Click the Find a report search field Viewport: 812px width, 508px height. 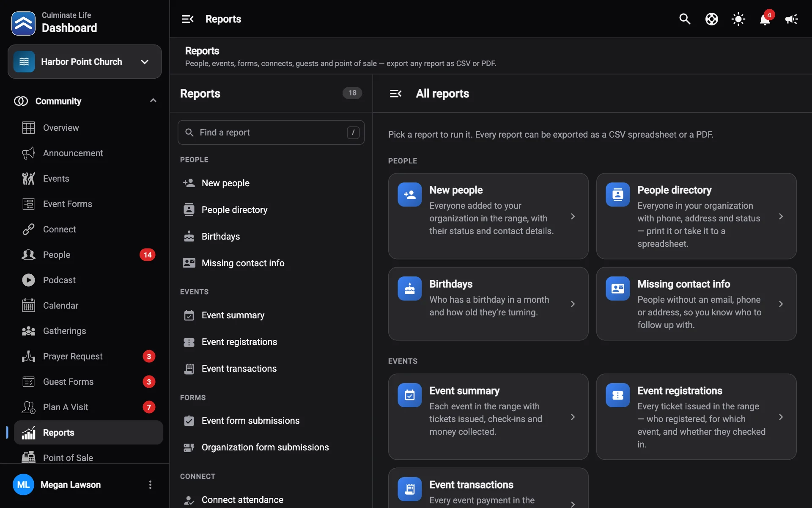(x=271, y=133)
